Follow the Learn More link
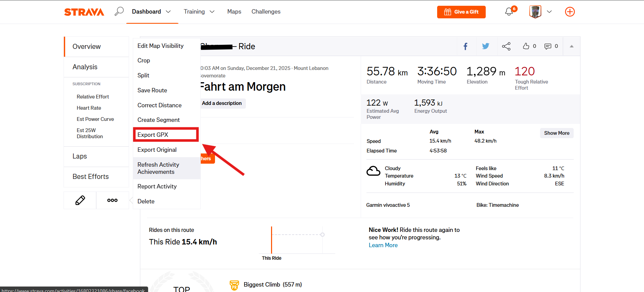Viewport: 644px width, 292px height. (383, 245)
